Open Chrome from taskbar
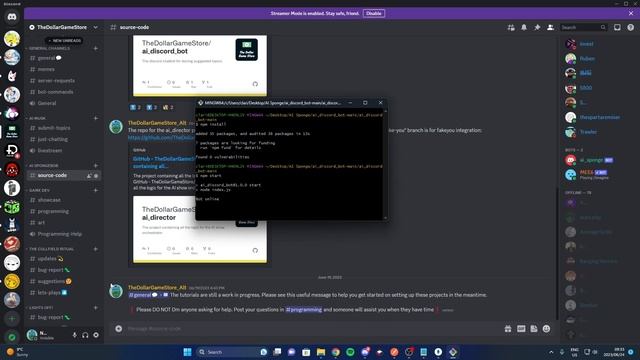The height and width of the screenshot is (360, 640). coord(336,352)
